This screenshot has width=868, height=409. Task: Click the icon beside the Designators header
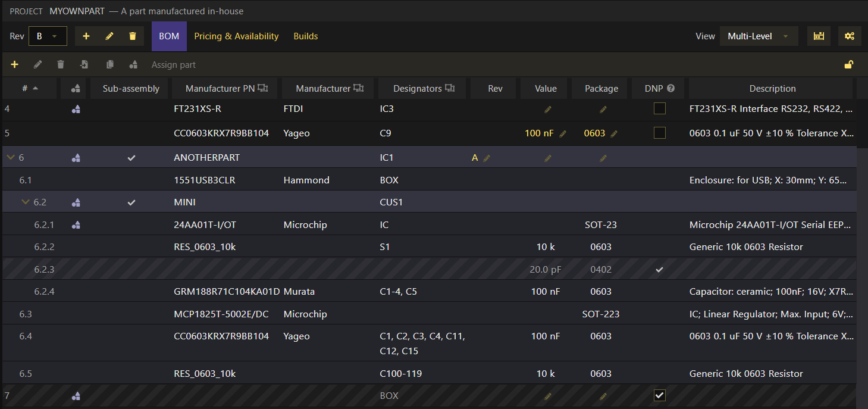(450, 88)
